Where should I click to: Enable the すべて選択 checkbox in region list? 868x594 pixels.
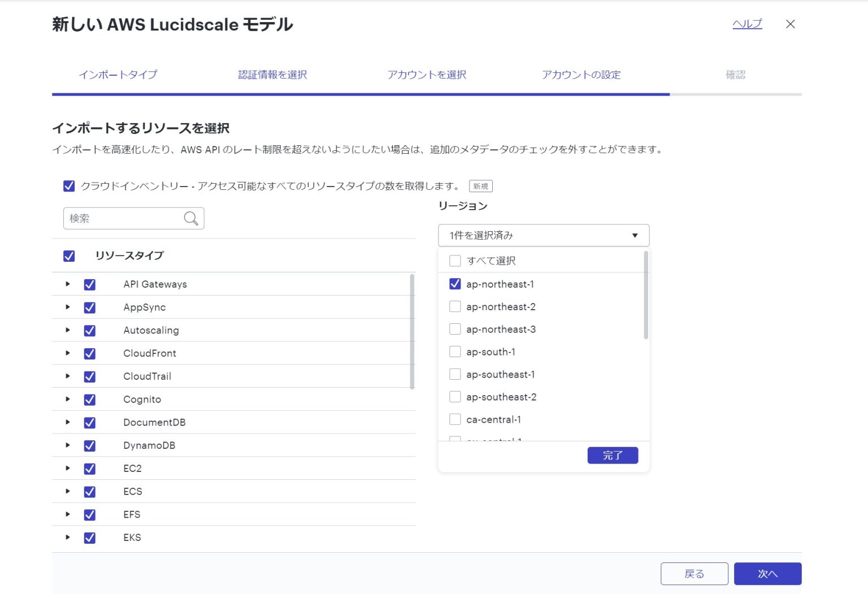(455, 261)
